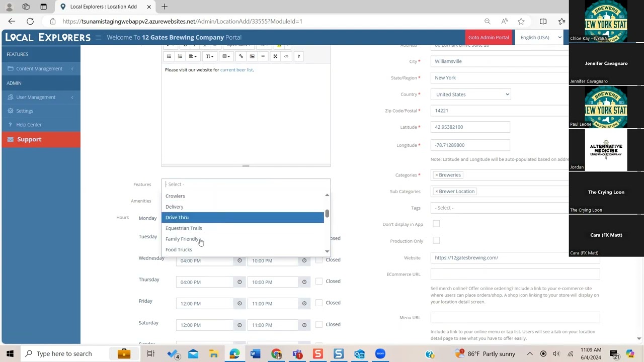
Task: Refresh the browser page
Action: point(30,21)
